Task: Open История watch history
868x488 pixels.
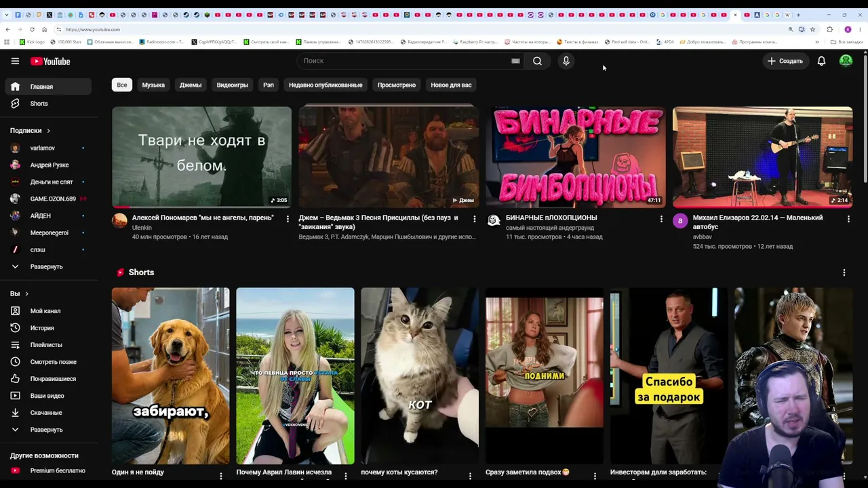Action: (47, 328)
